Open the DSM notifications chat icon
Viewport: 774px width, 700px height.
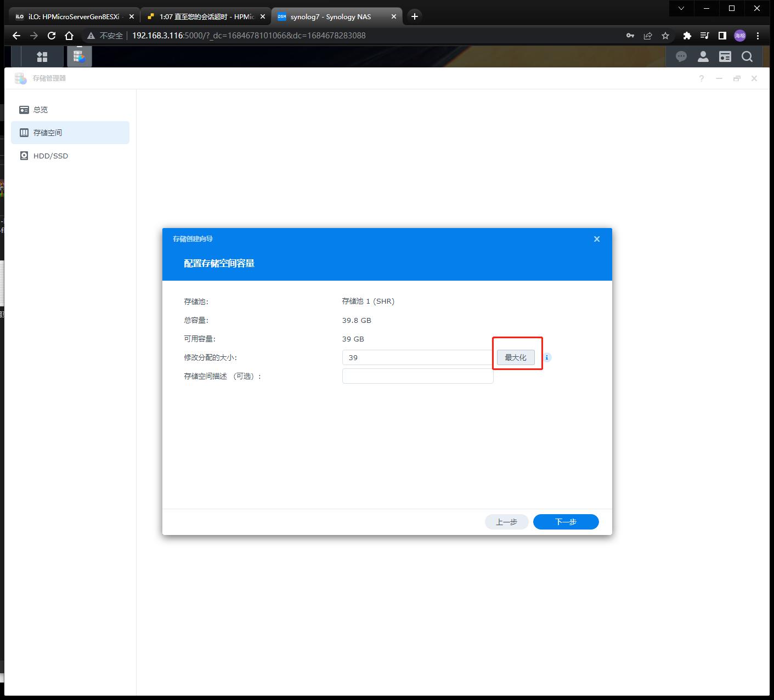(681, 56)
